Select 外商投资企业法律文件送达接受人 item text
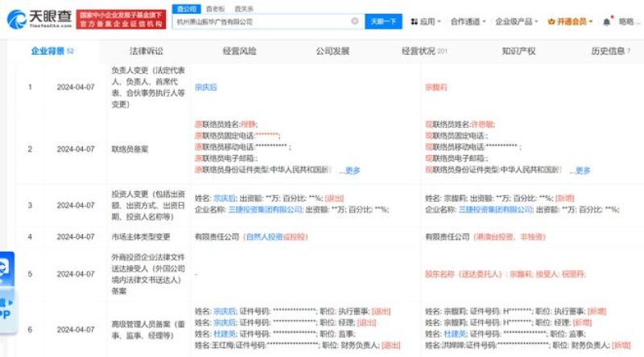This screenshot has height=357, width=644. [148, 273]
